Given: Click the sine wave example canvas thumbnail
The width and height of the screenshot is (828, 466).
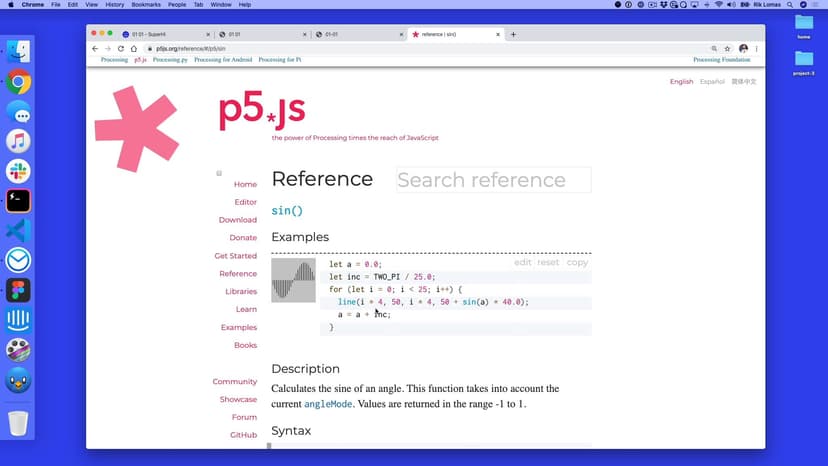Looking at the screenshot, I should pos(293,280).
